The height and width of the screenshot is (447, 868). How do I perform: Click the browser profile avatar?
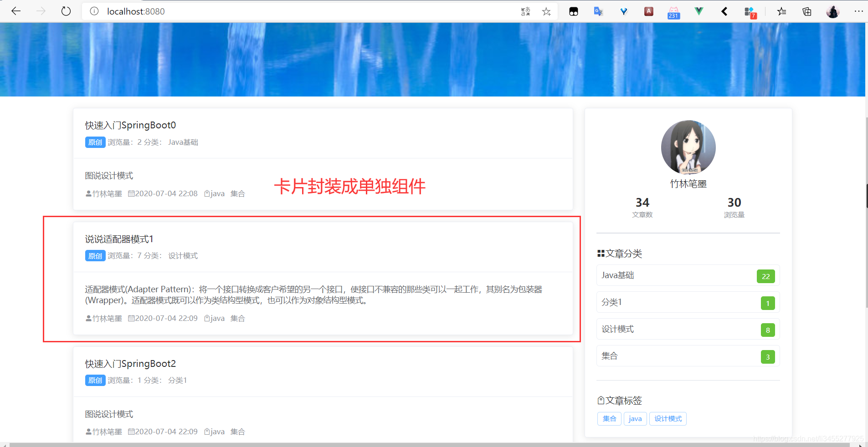pos(833,11)
